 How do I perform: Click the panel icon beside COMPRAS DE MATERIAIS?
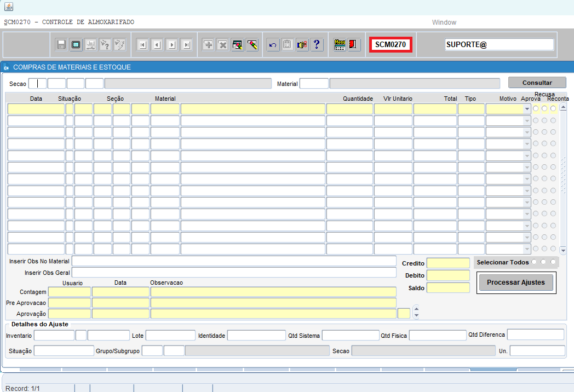pos(6,67)
